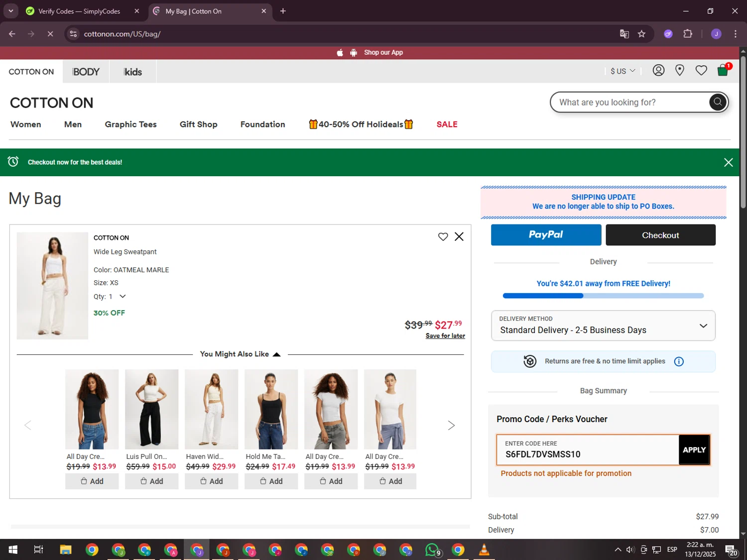The image size is (747, 560).
Task: Open Windows Start menu
Action: (13, 550)
